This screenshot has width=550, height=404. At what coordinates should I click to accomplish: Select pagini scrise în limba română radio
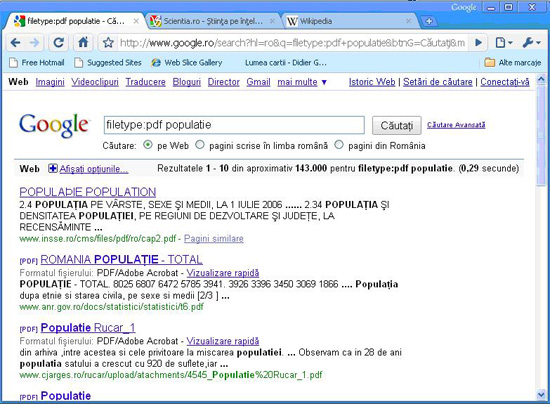coord(200,144)
